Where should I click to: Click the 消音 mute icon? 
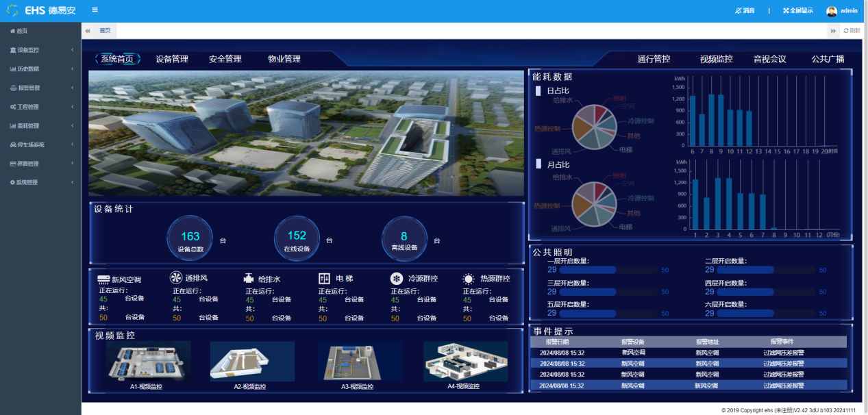pos(739,11)
